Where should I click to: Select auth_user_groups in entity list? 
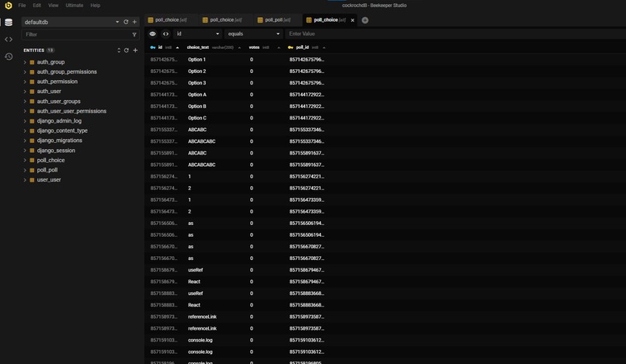pos(59,102)
